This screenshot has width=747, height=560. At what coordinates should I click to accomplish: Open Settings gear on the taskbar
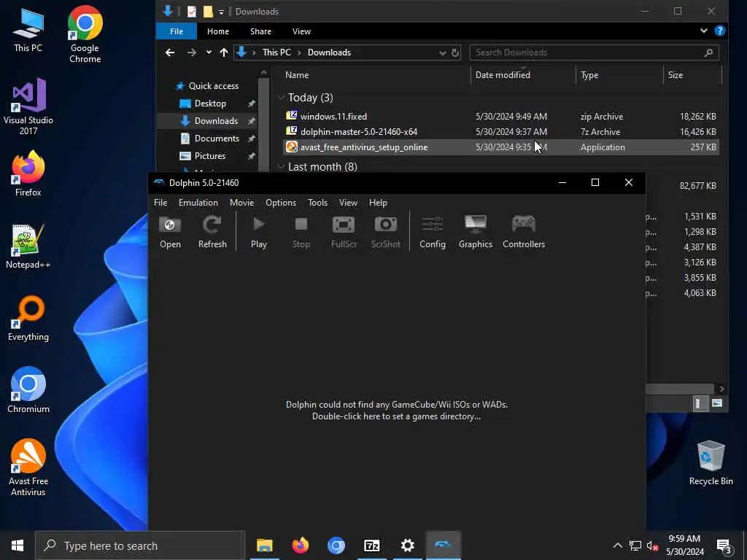tap(407, 545)
